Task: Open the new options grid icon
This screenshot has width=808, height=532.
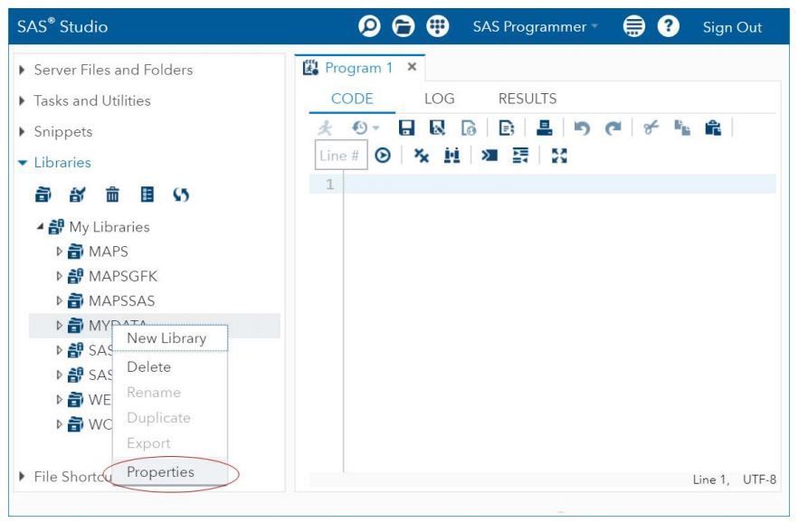Action: pyautogui.click(x=437, y=26)
